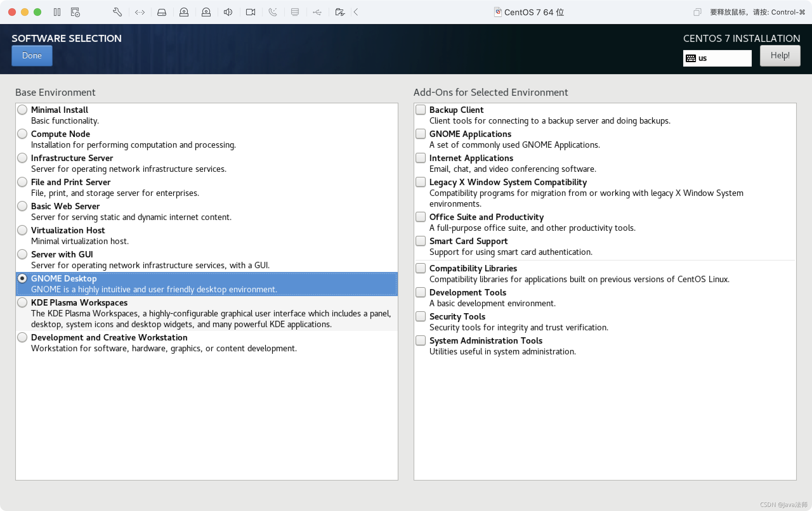Enable the Backup Client add-on checkbox
The image size is (812, 511).
[421, 110]
